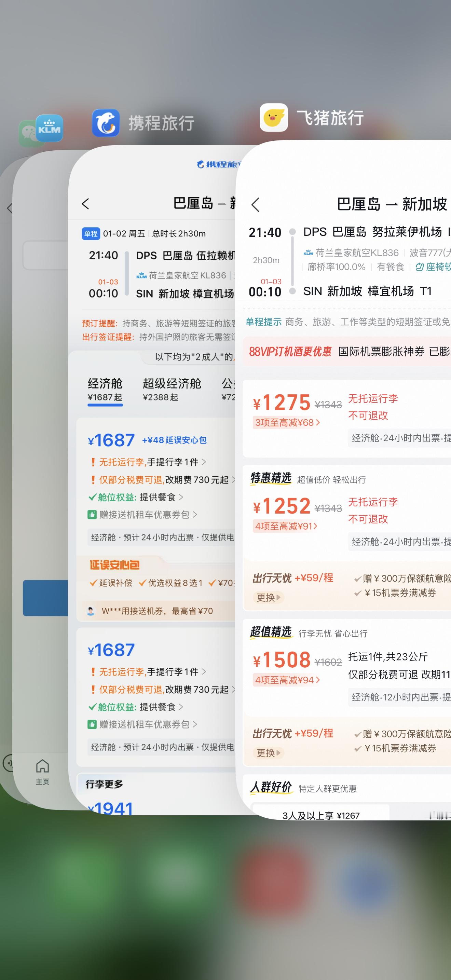
Task: Tap the ¥1275 fare price in Fliggy
Action: click(282, 403)
